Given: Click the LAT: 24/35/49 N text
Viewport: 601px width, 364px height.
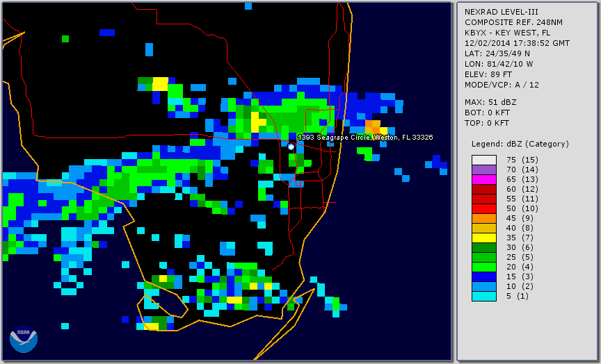Looking at the screenshot, I should pos(497,53).
